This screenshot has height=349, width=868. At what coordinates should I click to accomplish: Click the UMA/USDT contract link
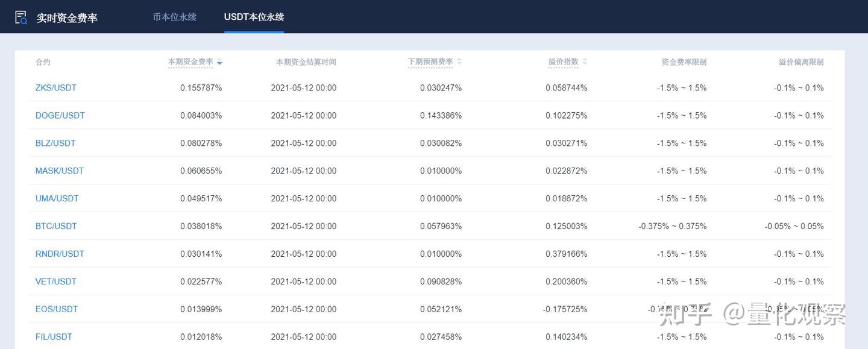coord(57,198)
